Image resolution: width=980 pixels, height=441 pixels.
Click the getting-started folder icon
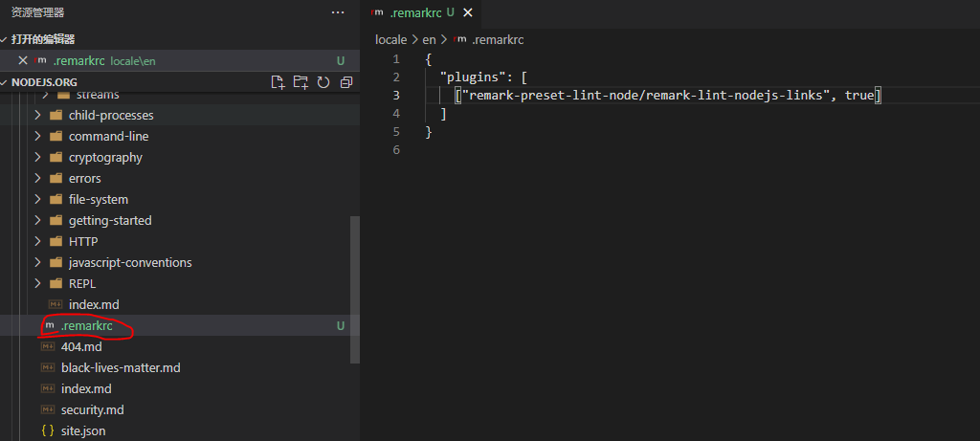click(x=56, y=220)
